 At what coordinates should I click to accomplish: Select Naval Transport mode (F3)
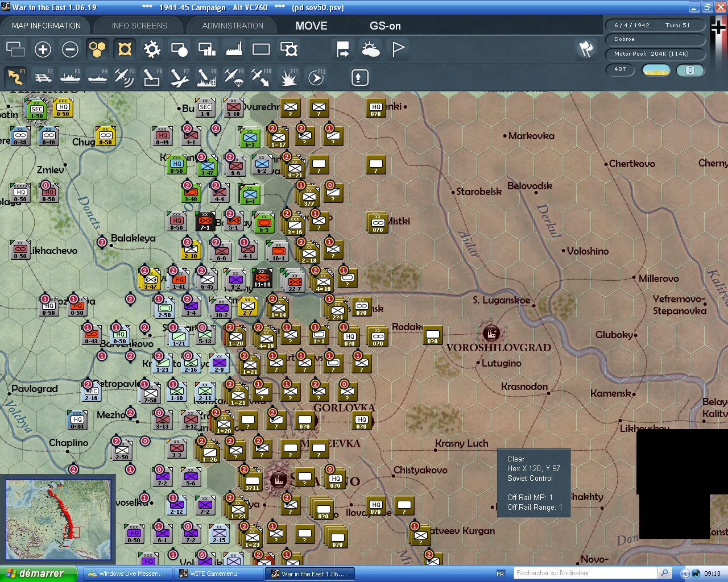[70, 77]
